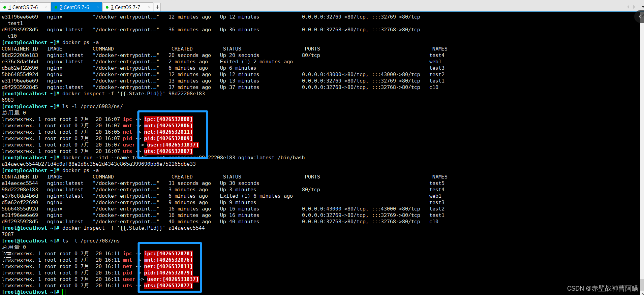Click the cursor at the last prompt
644x295 pixels.
pos(64,292)
